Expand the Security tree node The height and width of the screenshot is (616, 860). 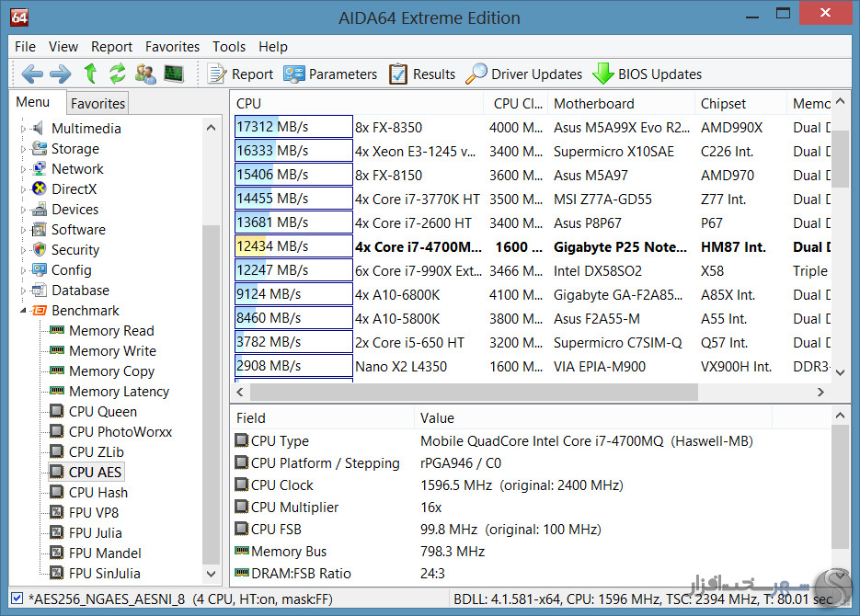[23, 250]
